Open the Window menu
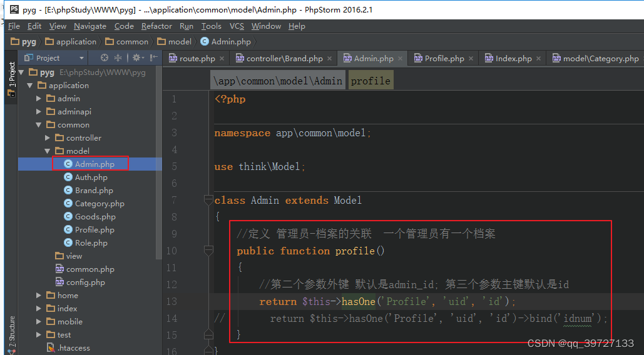 pyautogui.click(x=266, y=26)
